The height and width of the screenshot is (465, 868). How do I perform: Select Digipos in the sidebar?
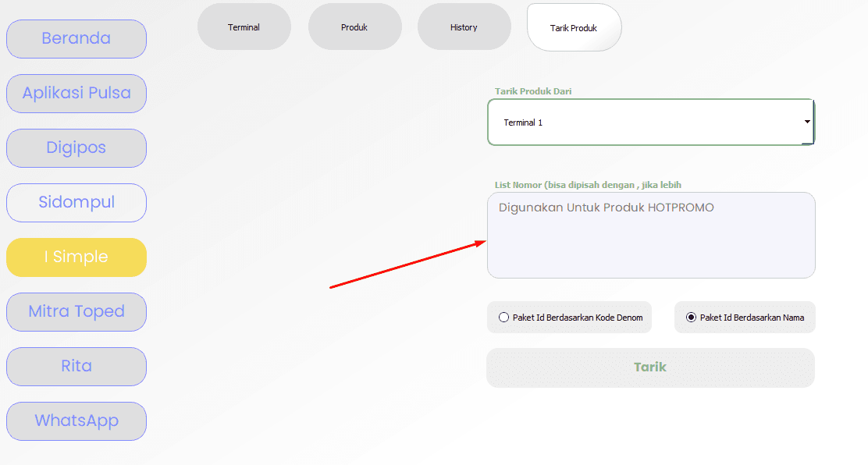tap(76, 148)
